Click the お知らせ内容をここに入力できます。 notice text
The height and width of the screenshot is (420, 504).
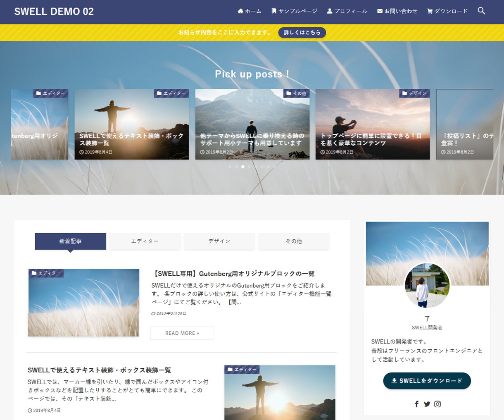pos(225,33)
